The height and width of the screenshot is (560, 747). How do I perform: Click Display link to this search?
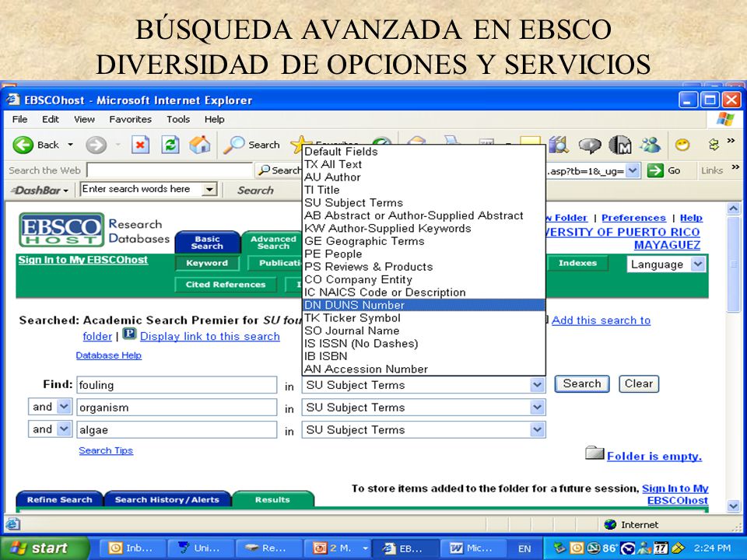[x=209, y=336]
